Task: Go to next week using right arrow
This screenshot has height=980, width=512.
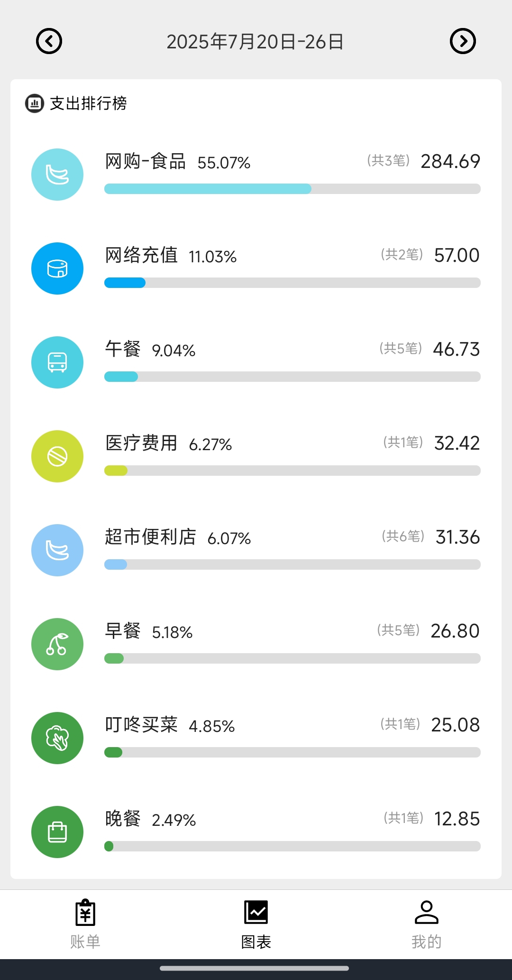Action: point(463,41)
